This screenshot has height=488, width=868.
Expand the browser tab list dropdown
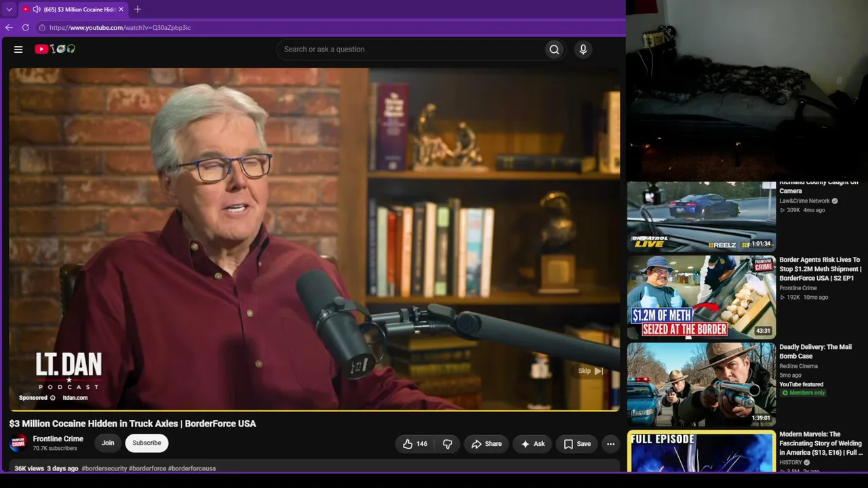[9, 9]
